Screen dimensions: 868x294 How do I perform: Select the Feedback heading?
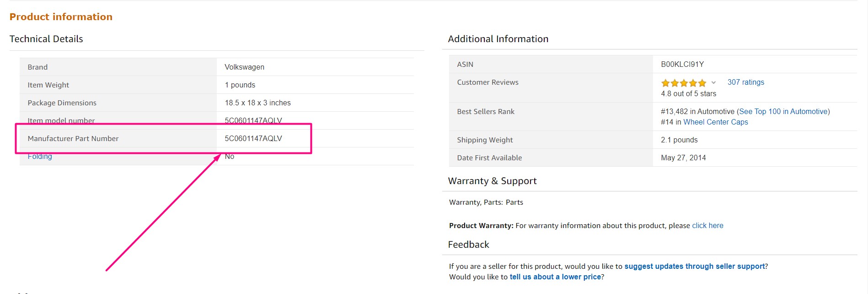(468, 245)
